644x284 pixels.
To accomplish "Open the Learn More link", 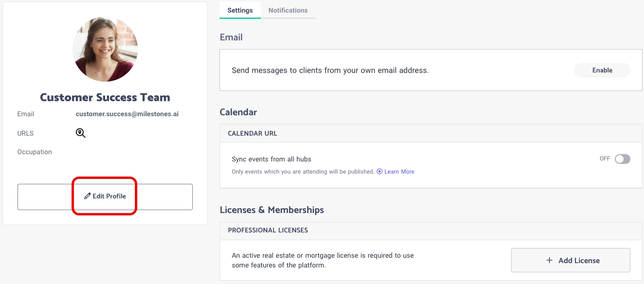I will 399,172.
